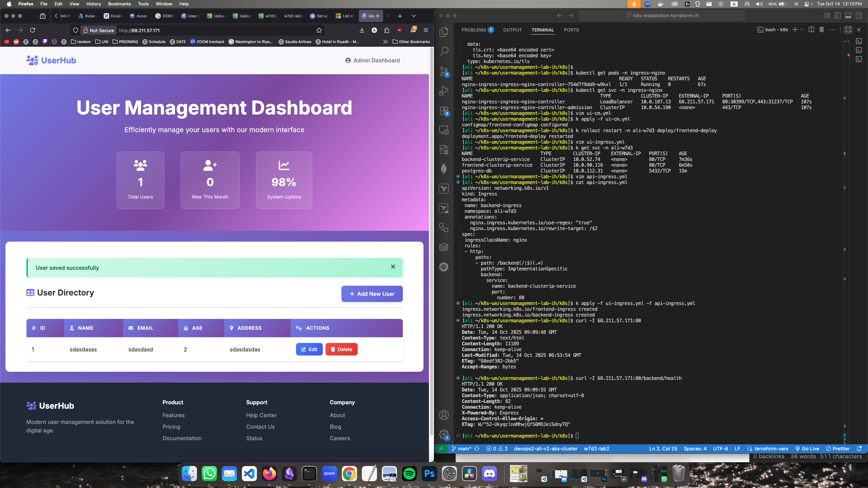Click the Add New User button
Viewport: 868px width, 488px height.
372,294
